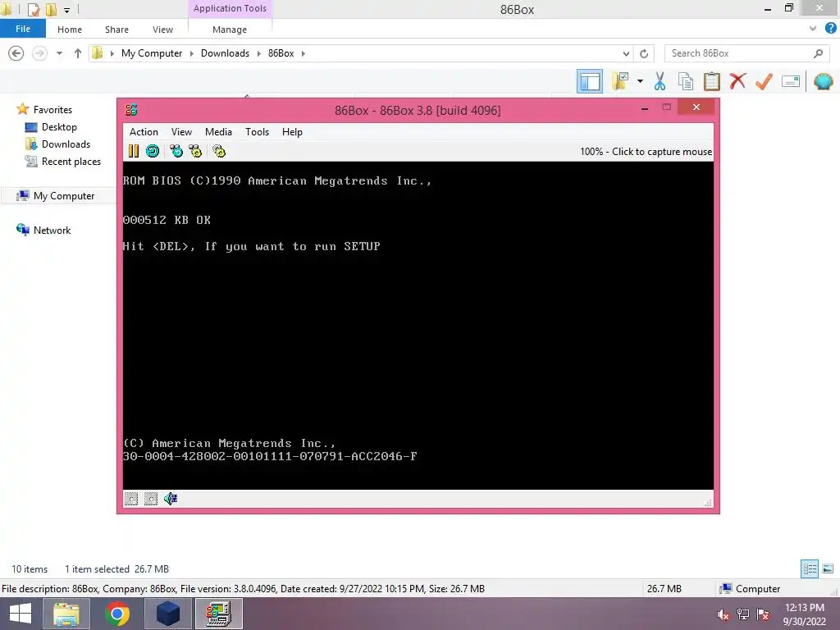Click the properties icon in quick access toolbar
The image size is (840, 630).
point(33,9)
